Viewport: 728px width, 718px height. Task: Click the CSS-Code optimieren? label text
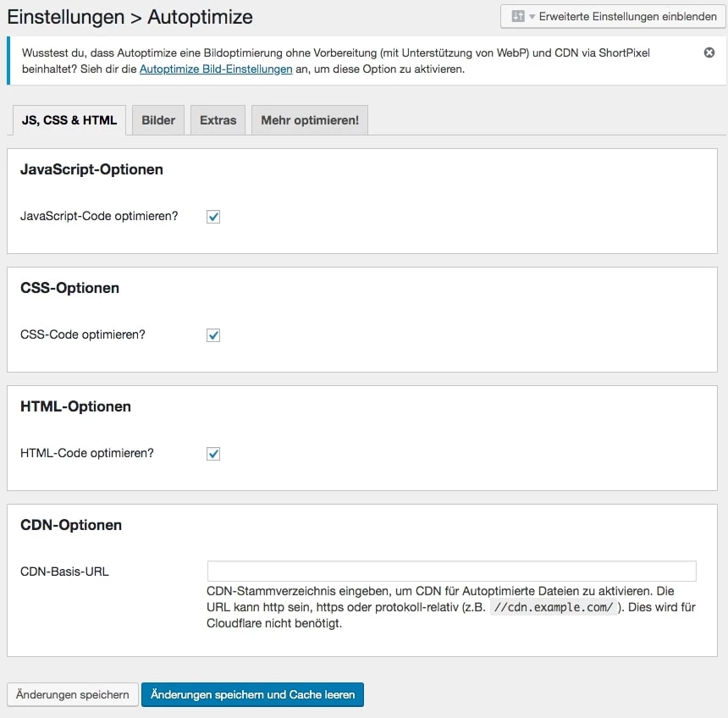(x=83, y=334)
